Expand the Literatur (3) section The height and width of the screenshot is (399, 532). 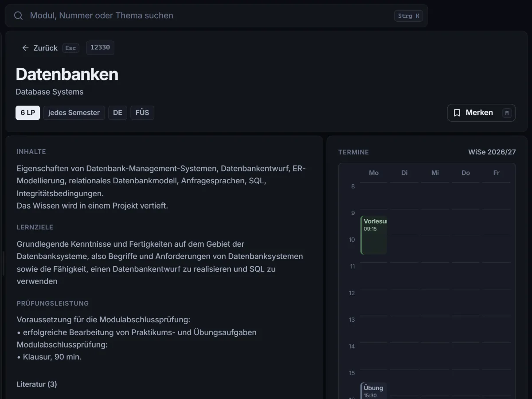pos(37,384)
